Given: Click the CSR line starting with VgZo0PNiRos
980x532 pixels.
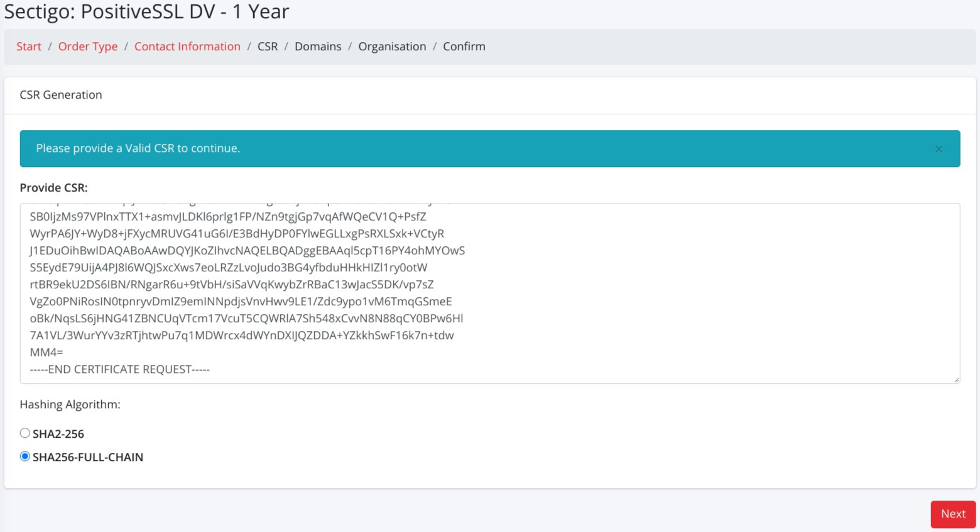Looking at the screenshot, I should (241, 301).
